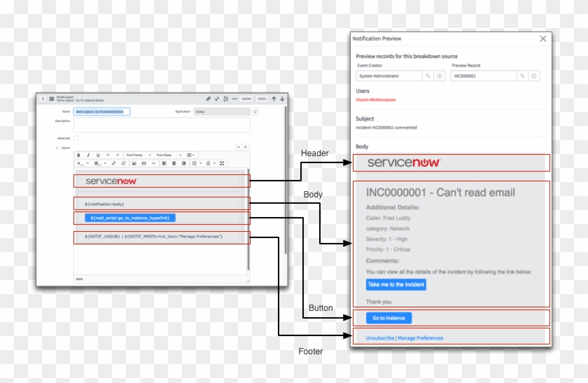Click the minus button above layout editor

pos(239,147)
